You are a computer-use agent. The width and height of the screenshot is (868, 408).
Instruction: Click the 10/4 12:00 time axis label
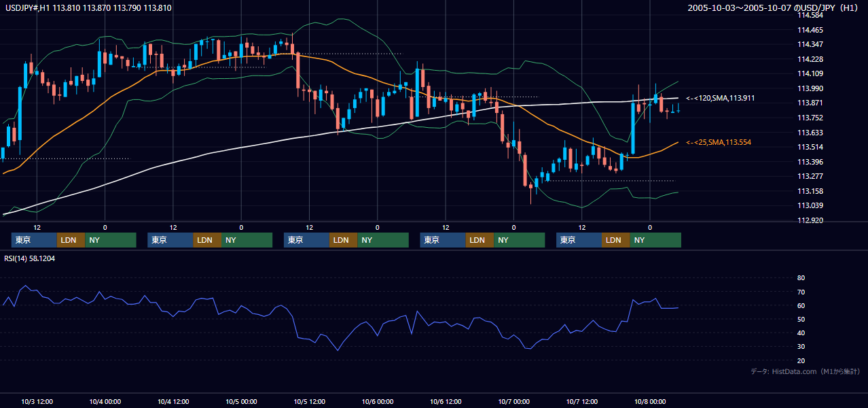173,401
